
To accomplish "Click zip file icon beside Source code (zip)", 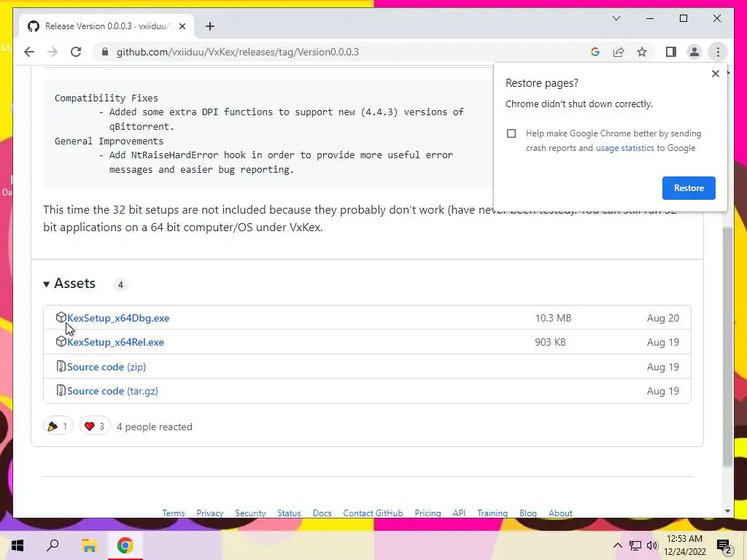I will [61, 366].
